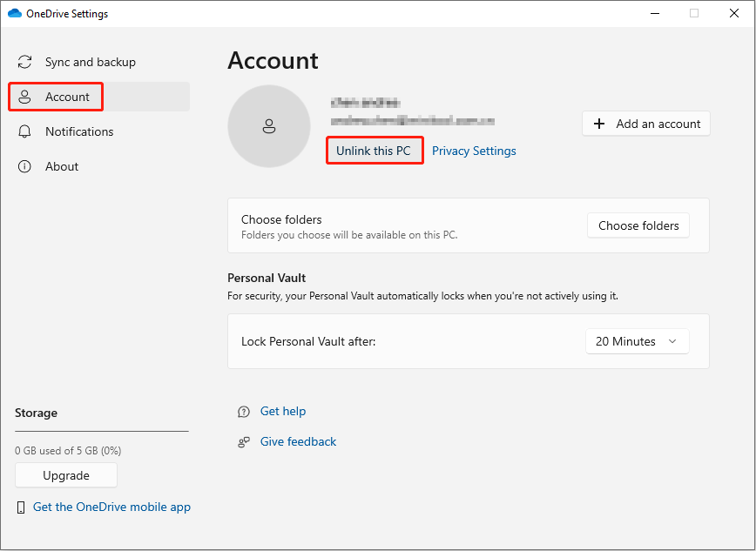
Task: Click the blurred account profile picture
Action: tap(268, 126)
